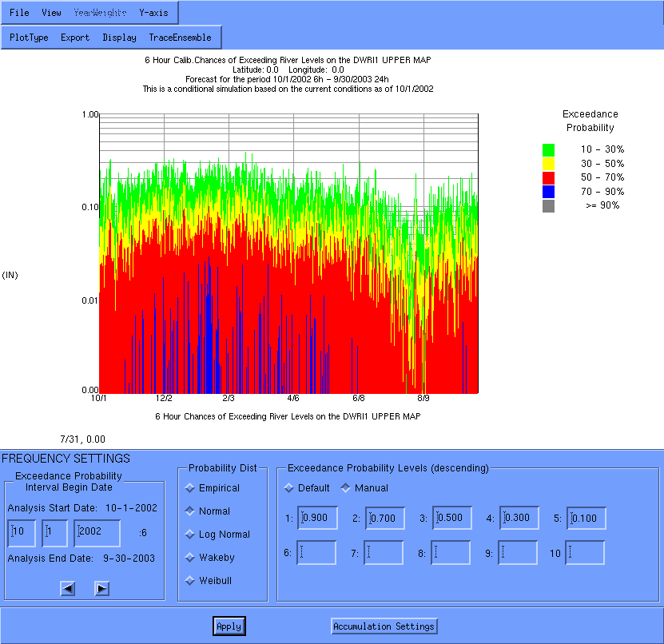The image size is (664, 644).
Task: Select the Empirical probability distribution
Action: pos(190,488)
